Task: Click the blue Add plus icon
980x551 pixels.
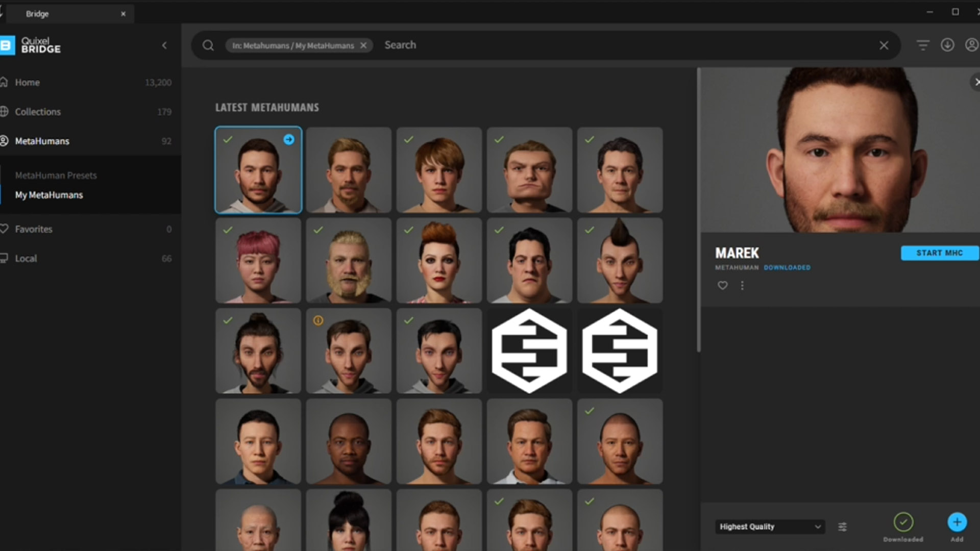Action: pos(957,522)
